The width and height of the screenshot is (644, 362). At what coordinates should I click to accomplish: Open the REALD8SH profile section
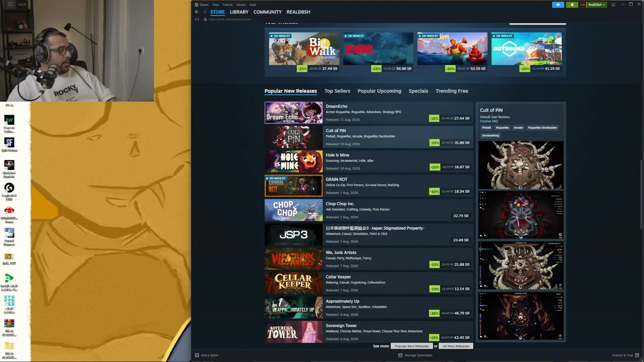pos(298,12)
